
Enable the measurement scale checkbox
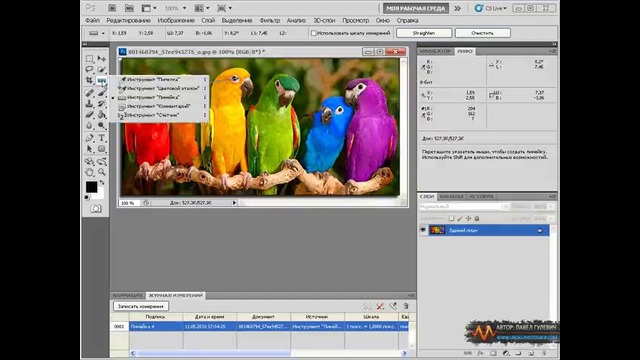coord(313,33)
